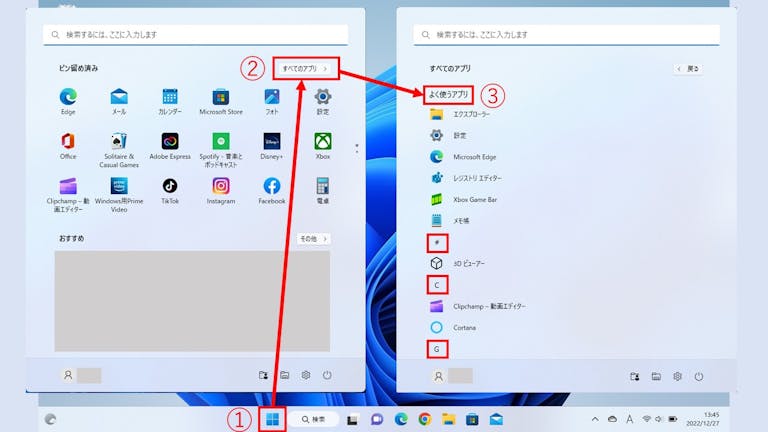Image resolution: width=768 pixels, height=432 pixels.
Task: Open Microsoft Edge in all apps list
Action: 463,157
